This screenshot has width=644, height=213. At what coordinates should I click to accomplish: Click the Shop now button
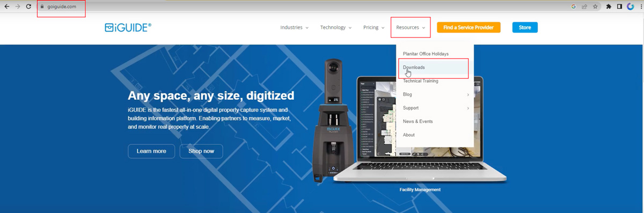click(x=201, y=151)
